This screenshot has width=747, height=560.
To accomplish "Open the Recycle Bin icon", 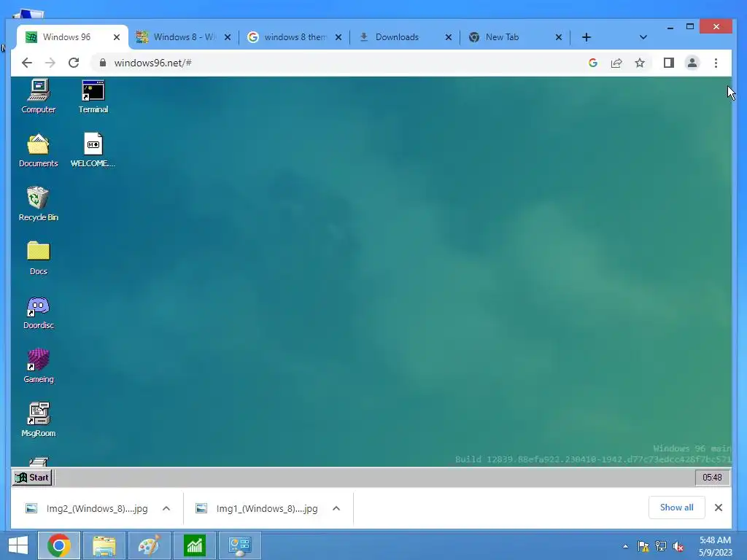I will [x=38, y=204].
